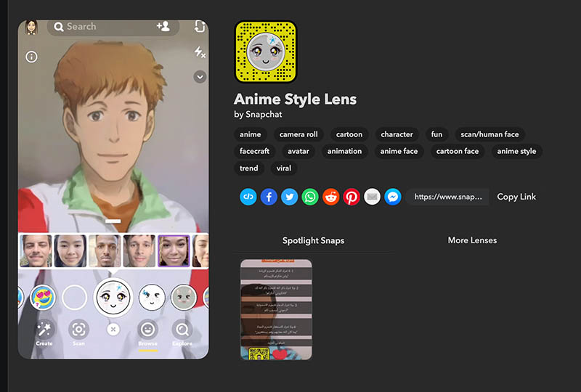The width and height of the screenshot is (581, 392).
Task: Toggle the camera flash icon
Action: [200, 52]
